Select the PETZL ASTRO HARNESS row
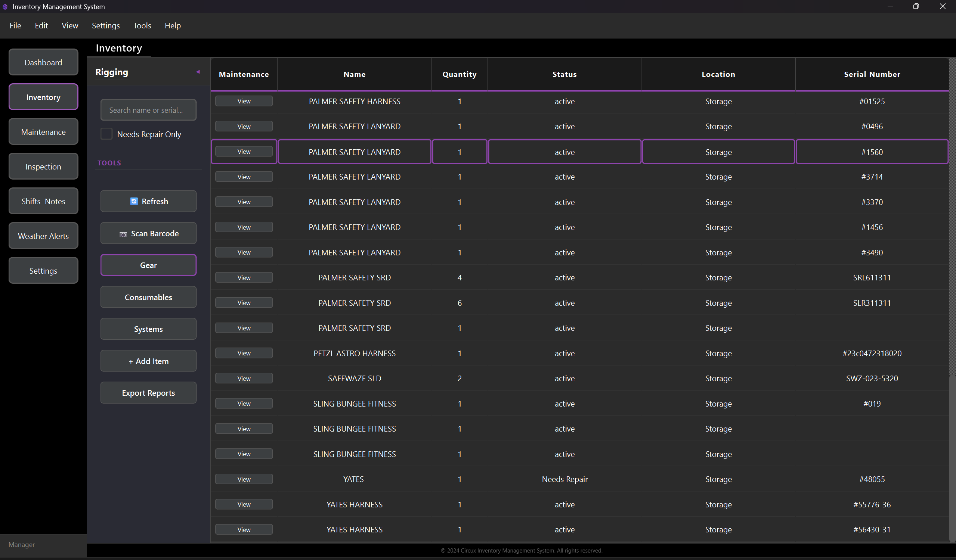 tap(354, 353)
